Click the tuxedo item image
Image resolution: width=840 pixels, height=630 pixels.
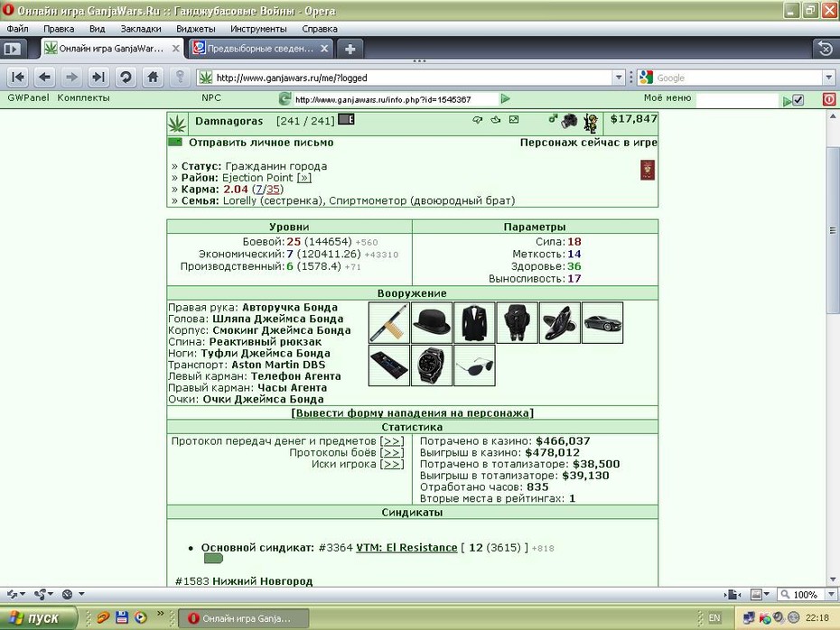pyautogui.click(x=474, y=323)
